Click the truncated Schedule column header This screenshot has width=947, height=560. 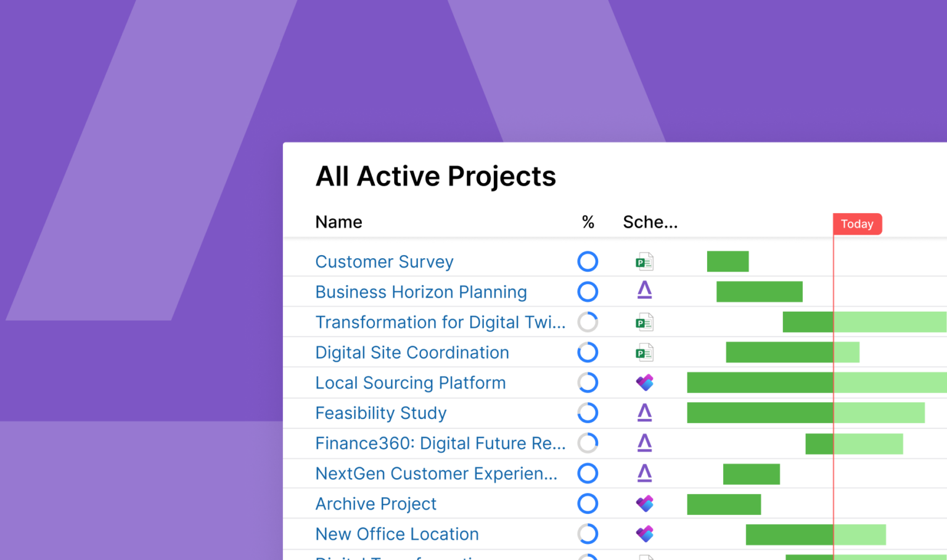point(650,222)
